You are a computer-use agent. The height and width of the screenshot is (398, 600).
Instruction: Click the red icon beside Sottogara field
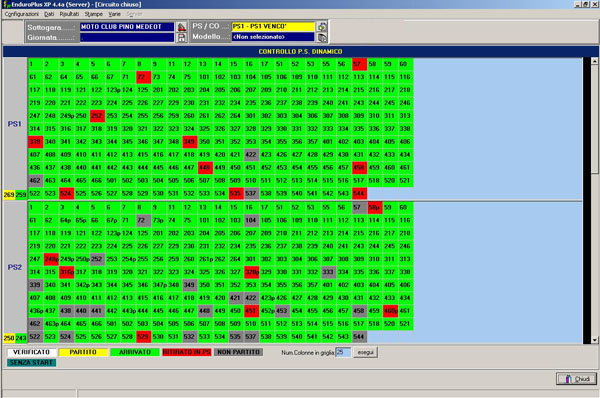click(x=181, y=27)
